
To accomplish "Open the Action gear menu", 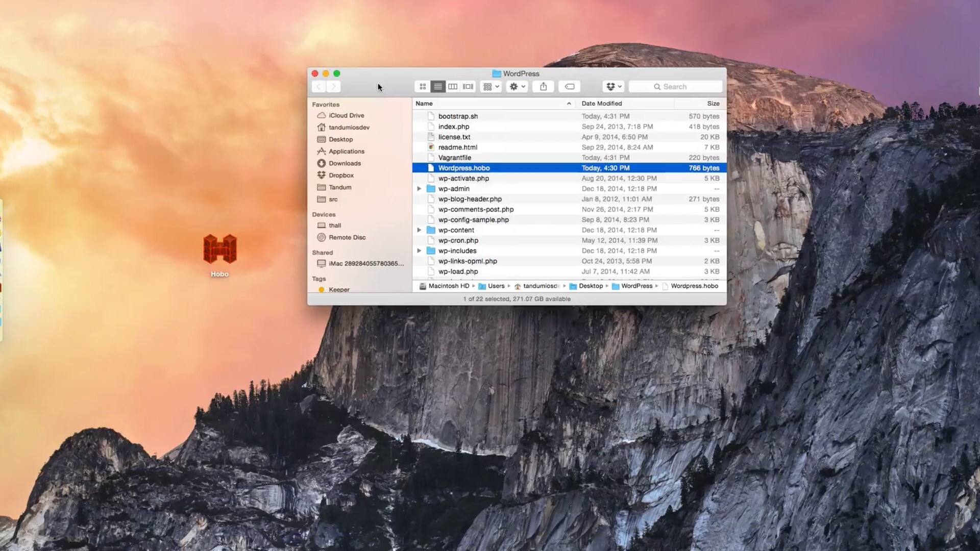I will pos(517,87).
